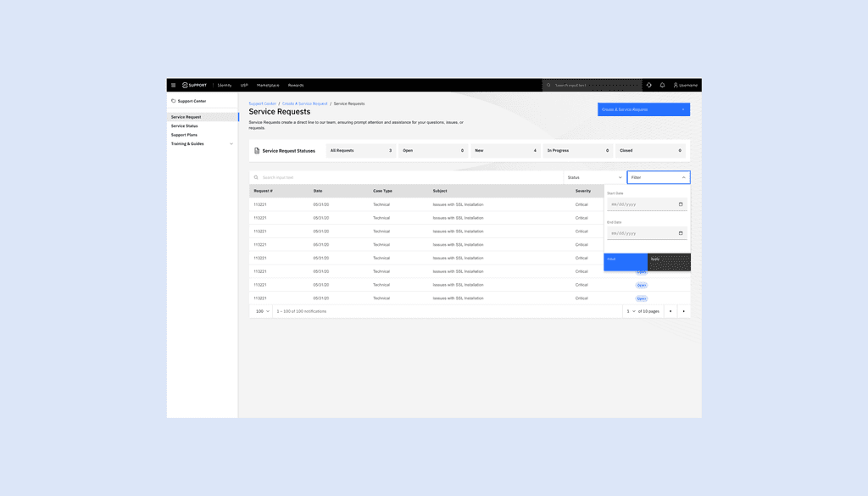Click Support Center sidebar title
Image resolution: width=868 pixels, height=496 pixels.
click(x=192, y=101)
